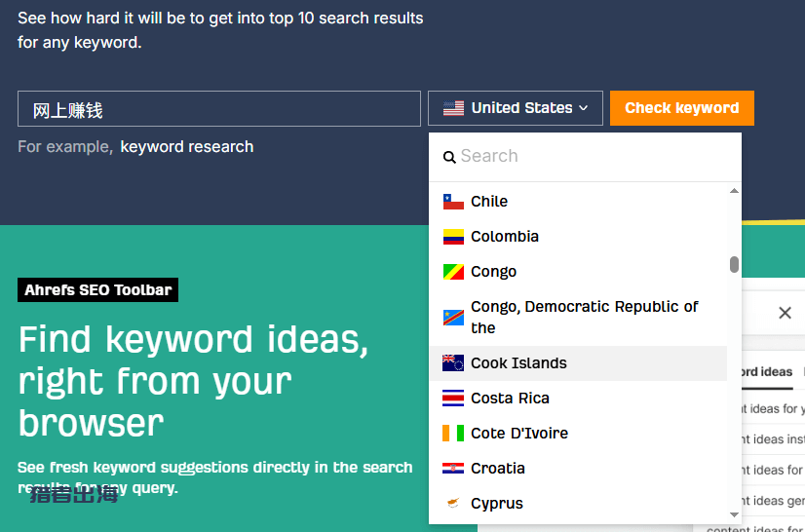Click the Congo flag icon
Viewport: 805px width, 532px height.
(453, 272)
